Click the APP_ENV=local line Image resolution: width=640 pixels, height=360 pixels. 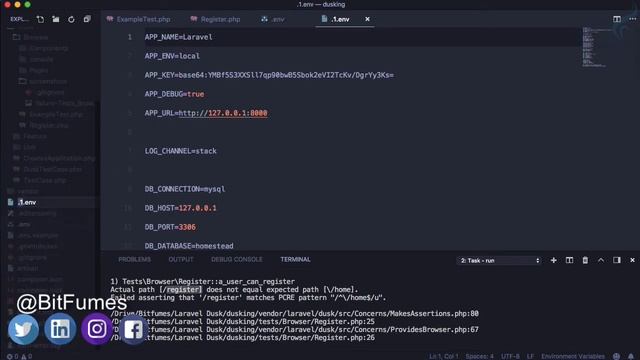(x=172, y=56)
